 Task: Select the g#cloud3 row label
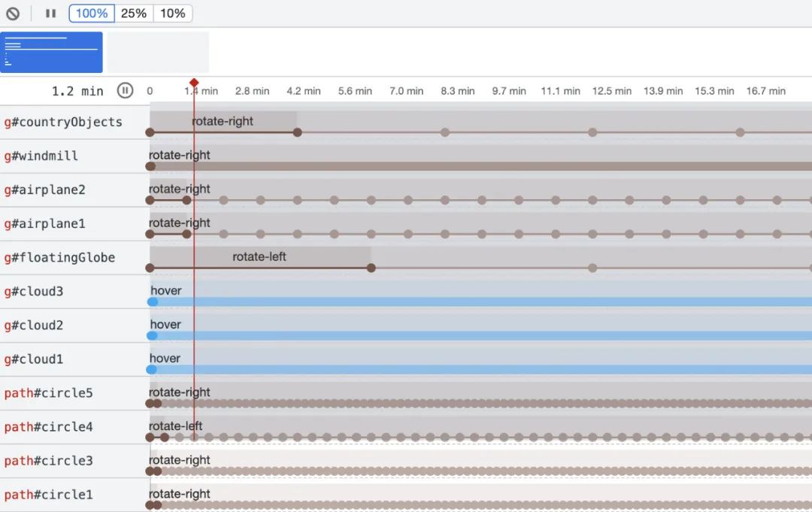34,292
